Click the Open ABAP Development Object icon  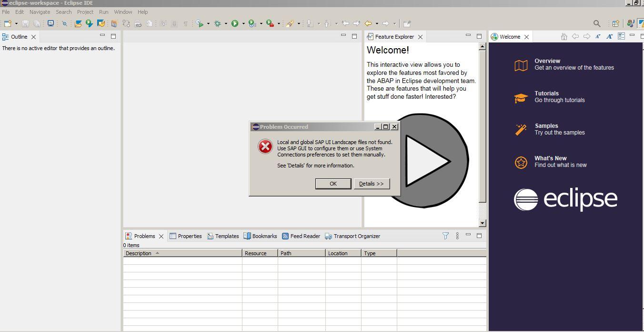(x=78, y=23)
